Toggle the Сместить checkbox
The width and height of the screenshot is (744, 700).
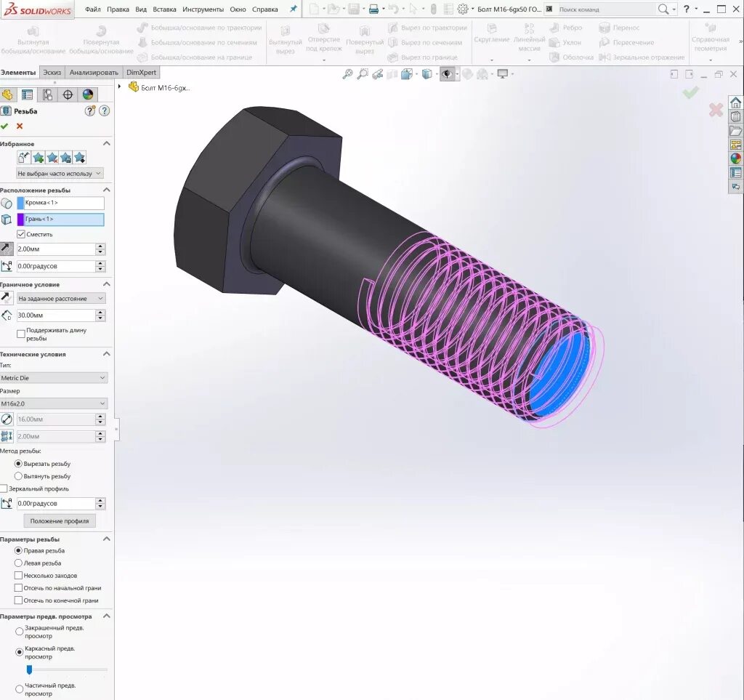pos(21,234)
